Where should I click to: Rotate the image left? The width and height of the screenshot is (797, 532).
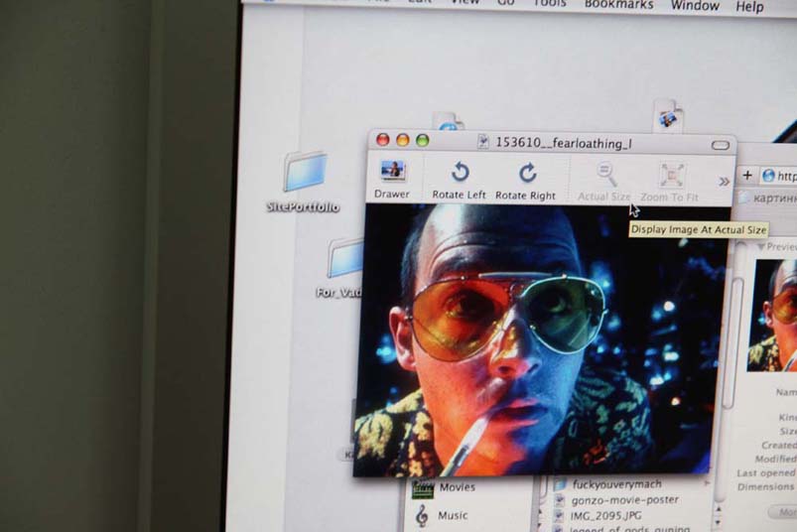point(460,181)
